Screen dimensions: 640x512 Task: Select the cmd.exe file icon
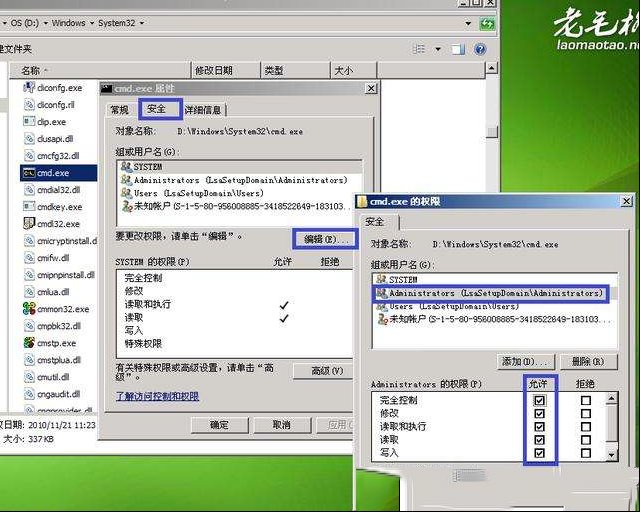pyautogui.click(x=29, y=173)
